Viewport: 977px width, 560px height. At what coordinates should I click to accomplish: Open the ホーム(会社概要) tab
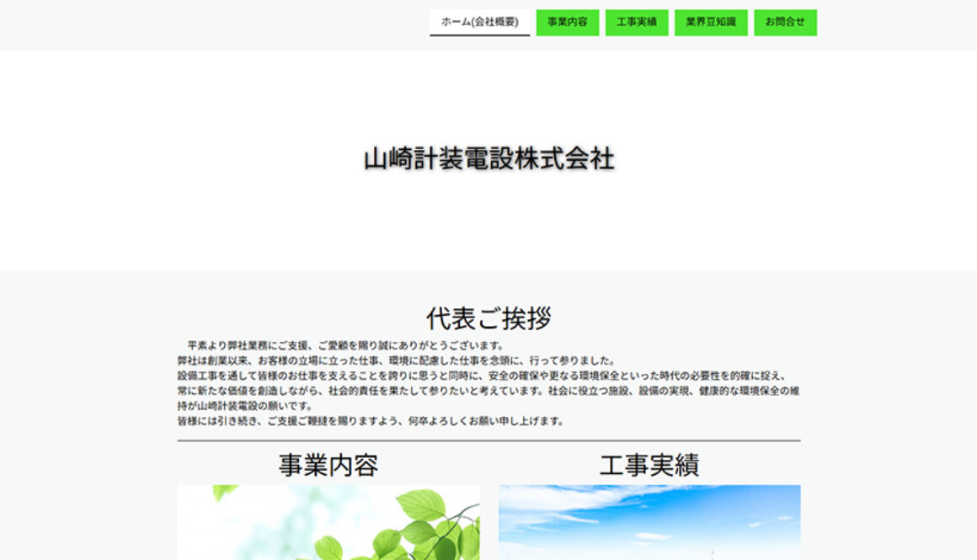pos(479,23)
